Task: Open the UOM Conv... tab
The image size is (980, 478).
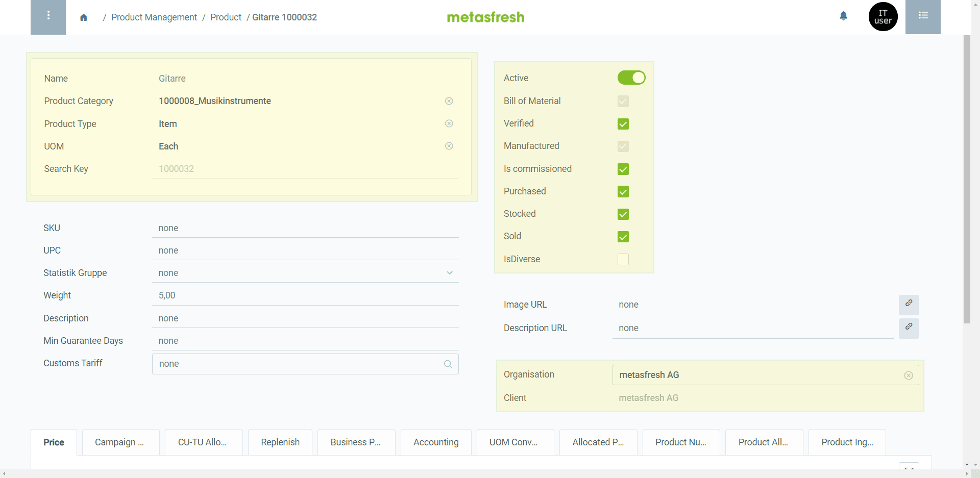Action: click(515, 442)
